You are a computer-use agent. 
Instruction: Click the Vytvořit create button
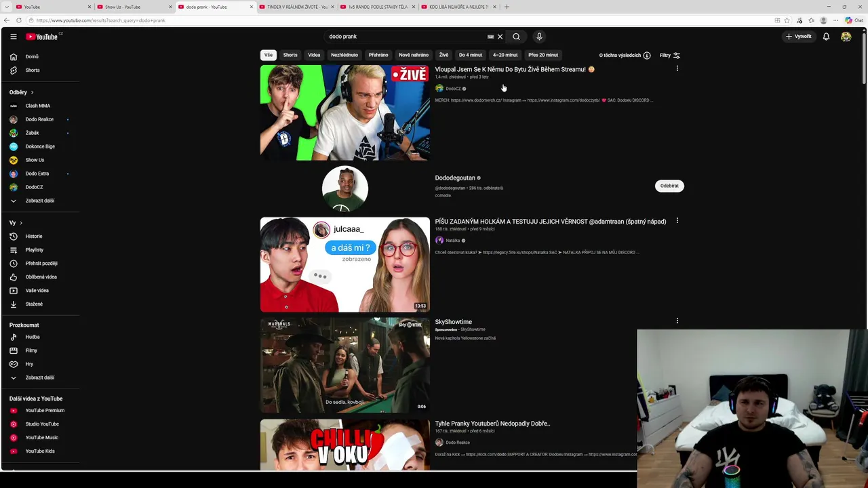pyautogui.click(x=798, y=37)
